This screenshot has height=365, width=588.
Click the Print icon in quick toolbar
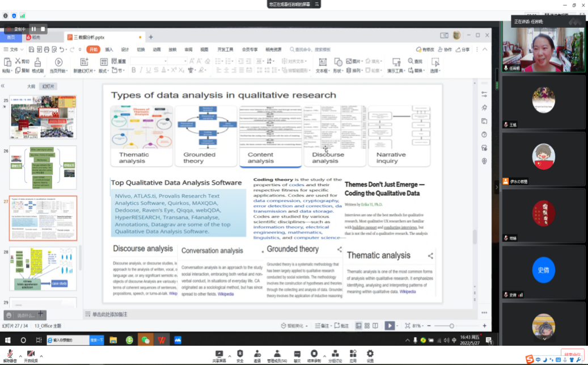46,49
